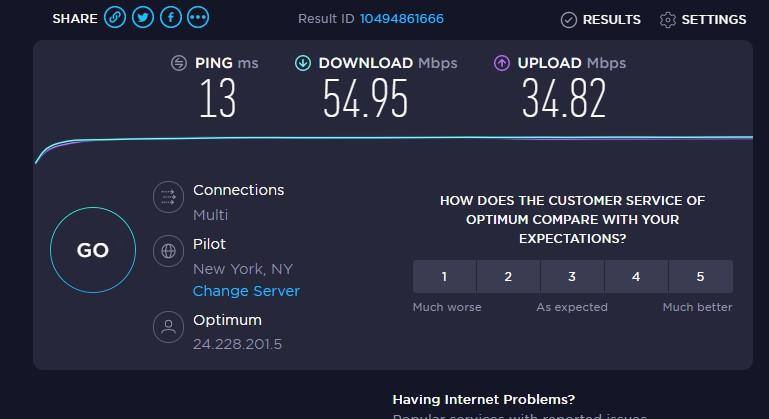The image size is (769, 419).
Task: Click the ping icon
Action: tap(179, 63)
